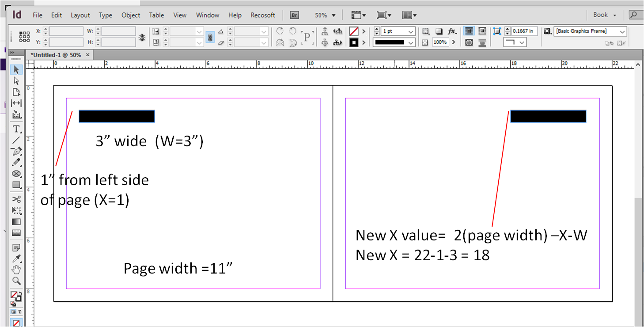Open the Recosoft menu
644x327 pixels.
[x=263, y=15]
